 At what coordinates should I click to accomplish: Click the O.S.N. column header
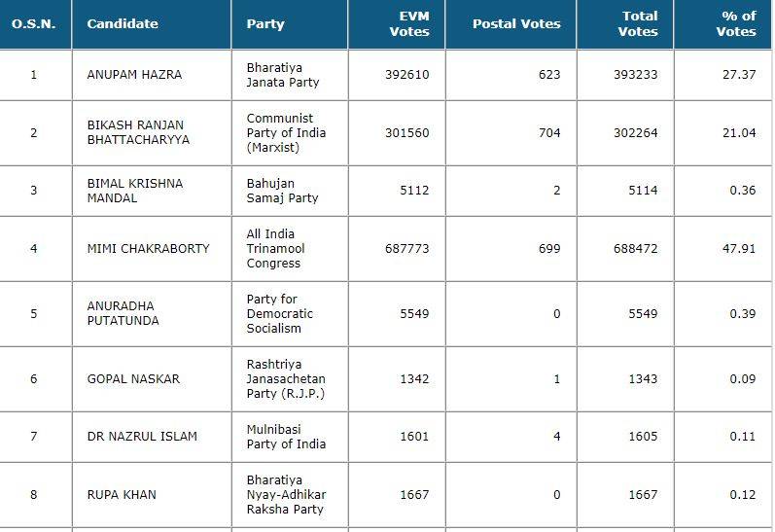[x=33, y=24]
